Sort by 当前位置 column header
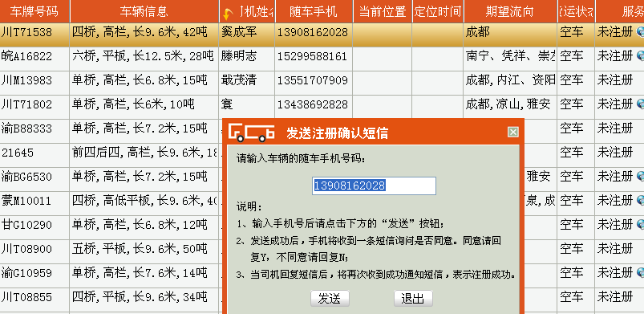This screenshot has width=644, height=314. tap(383, 11)
